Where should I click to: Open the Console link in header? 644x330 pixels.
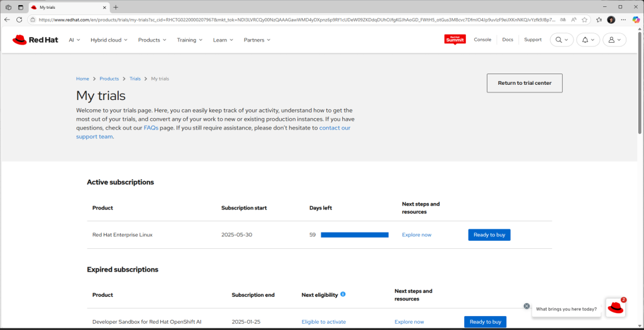(x=482, y=40)
